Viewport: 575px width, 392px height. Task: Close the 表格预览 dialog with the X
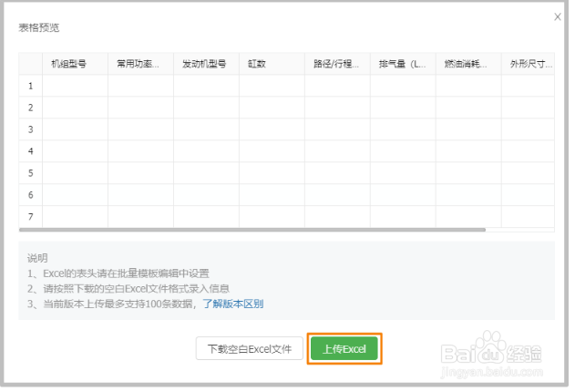coord(558,17)
